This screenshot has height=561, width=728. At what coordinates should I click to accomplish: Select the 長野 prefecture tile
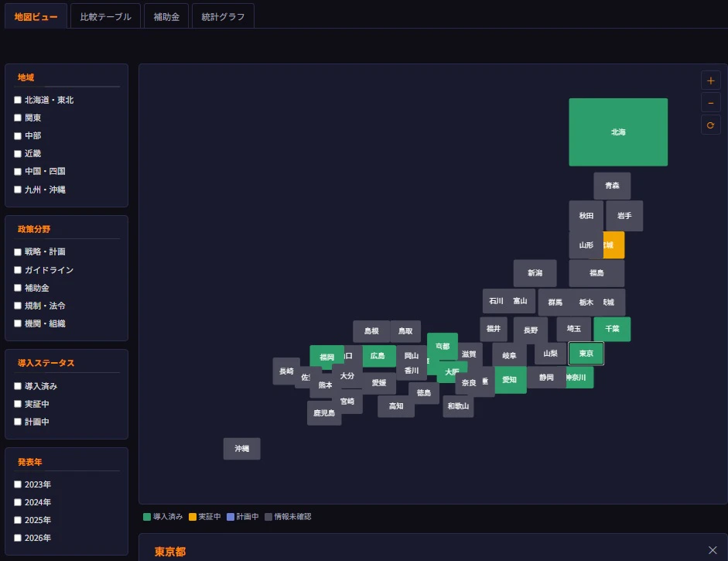pyautogui.click(x=531, y=330)
